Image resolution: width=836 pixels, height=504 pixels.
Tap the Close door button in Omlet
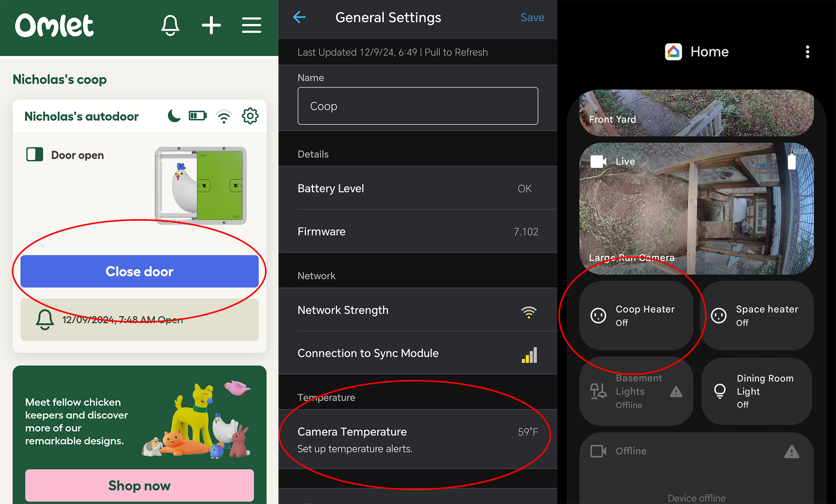point(140,271)
